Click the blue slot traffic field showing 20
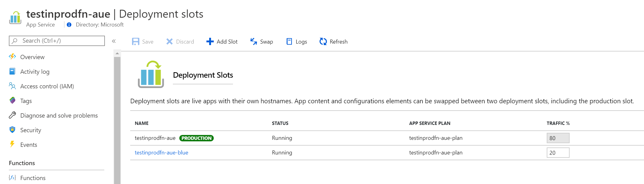Image resolution: width=644 pixels, height=184 pixels. (558, 153)
